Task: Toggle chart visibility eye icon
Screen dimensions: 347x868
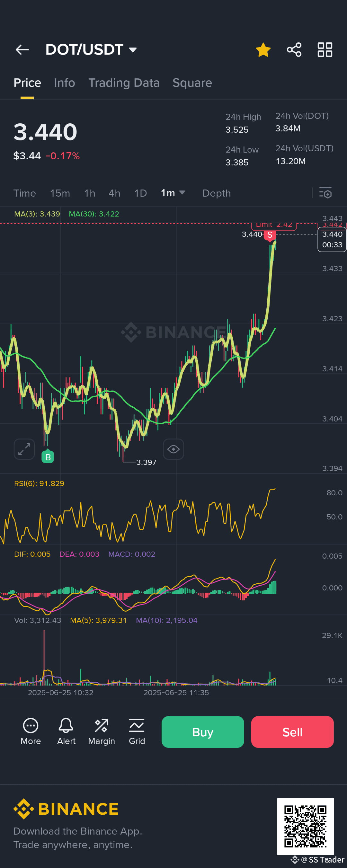Action: 173,449
